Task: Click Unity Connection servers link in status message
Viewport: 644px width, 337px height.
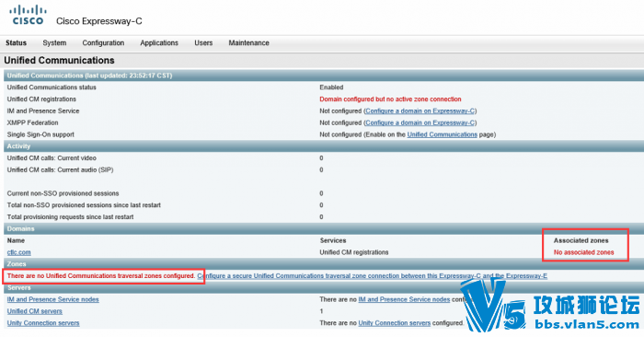Action: 395,323
